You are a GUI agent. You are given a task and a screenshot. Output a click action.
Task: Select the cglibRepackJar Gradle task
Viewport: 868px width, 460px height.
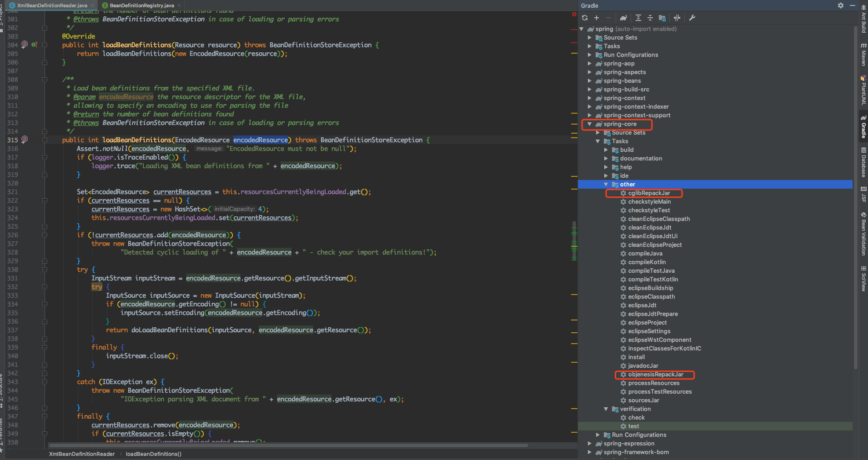coord(649,193)
